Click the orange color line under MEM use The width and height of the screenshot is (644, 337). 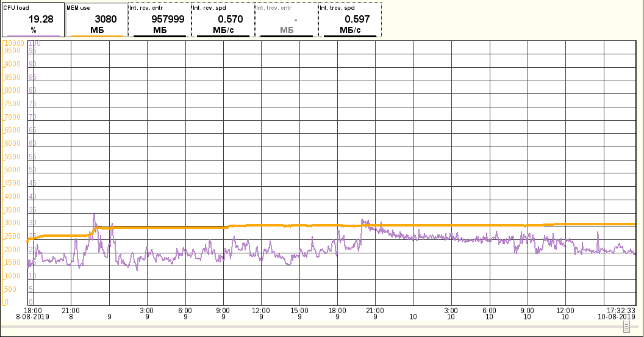[x=96, y=36]
